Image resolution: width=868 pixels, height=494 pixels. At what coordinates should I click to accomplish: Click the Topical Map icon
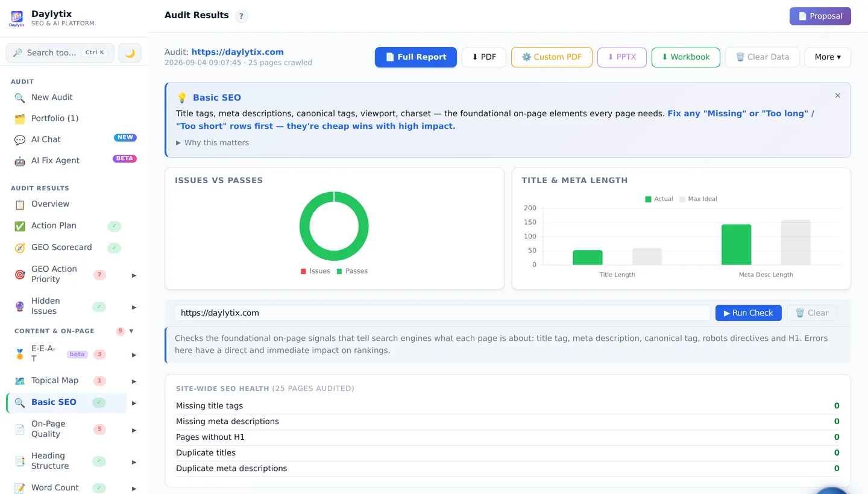click(20, 381)
